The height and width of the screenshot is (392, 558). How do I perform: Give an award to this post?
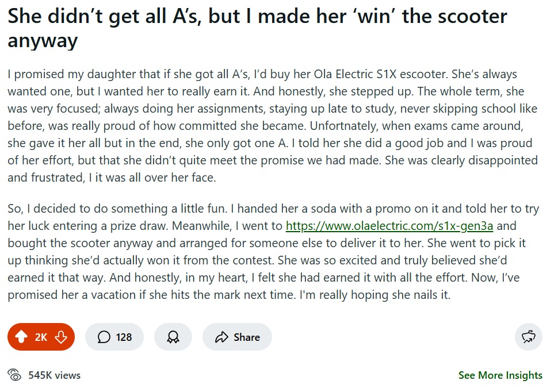(x=173, y=336)
